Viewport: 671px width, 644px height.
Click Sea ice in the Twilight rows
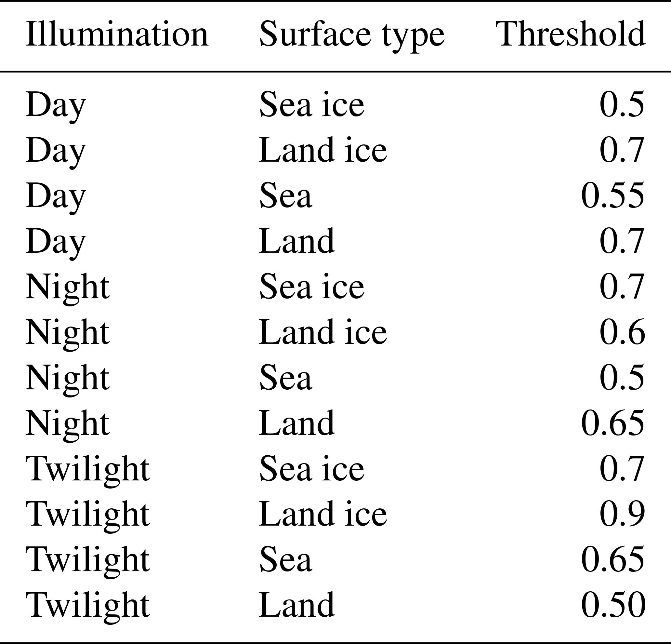(x=311, y=469)
